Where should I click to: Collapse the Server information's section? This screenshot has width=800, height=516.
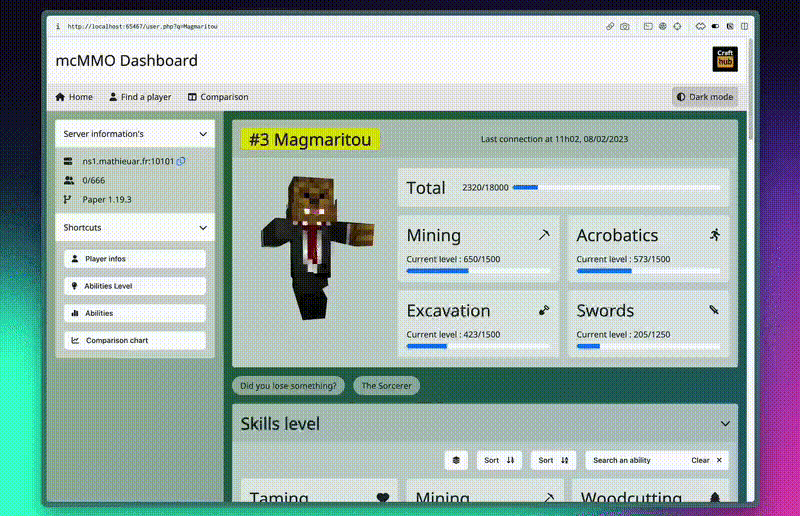(135, 134)
